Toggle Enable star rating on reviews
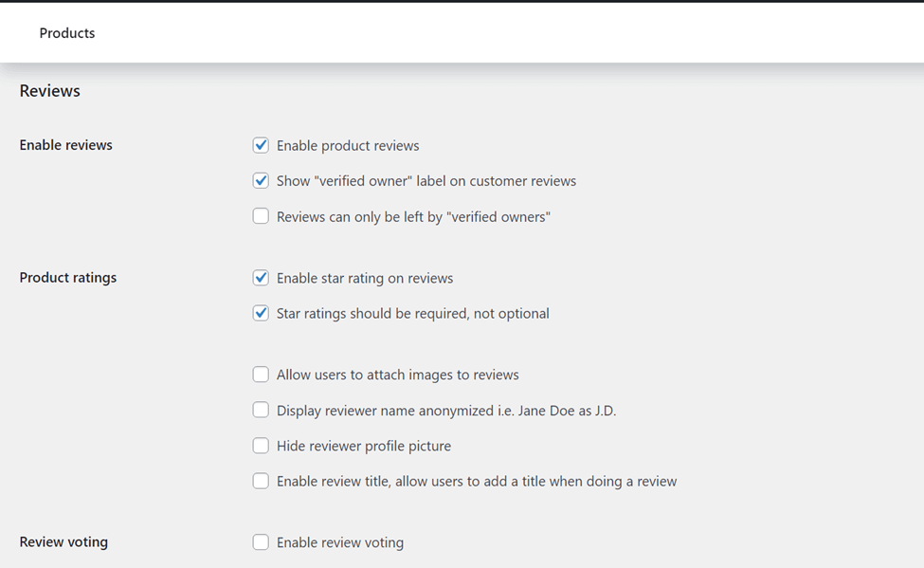The height and width of the screenshot is (568, 924). (261, 277)
